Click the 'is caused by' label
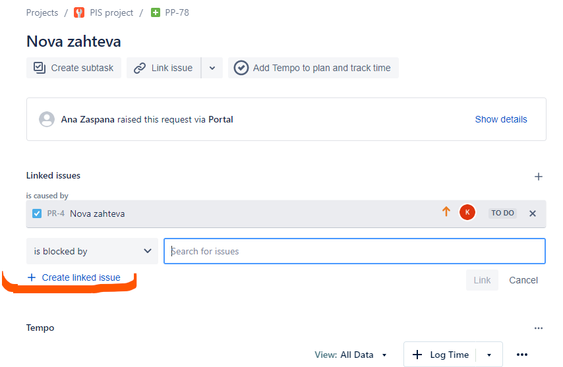563x367 pixels. 47,196
